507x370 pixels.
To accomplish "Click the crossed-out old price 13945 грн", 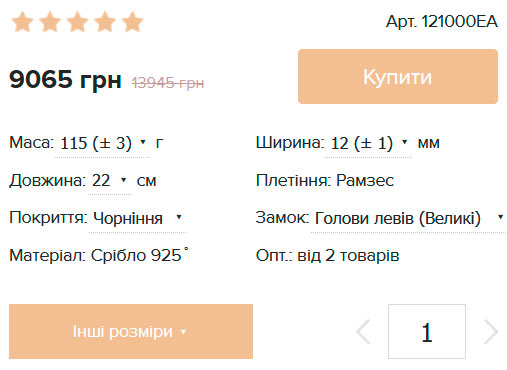I will click(x=168, y=83).
